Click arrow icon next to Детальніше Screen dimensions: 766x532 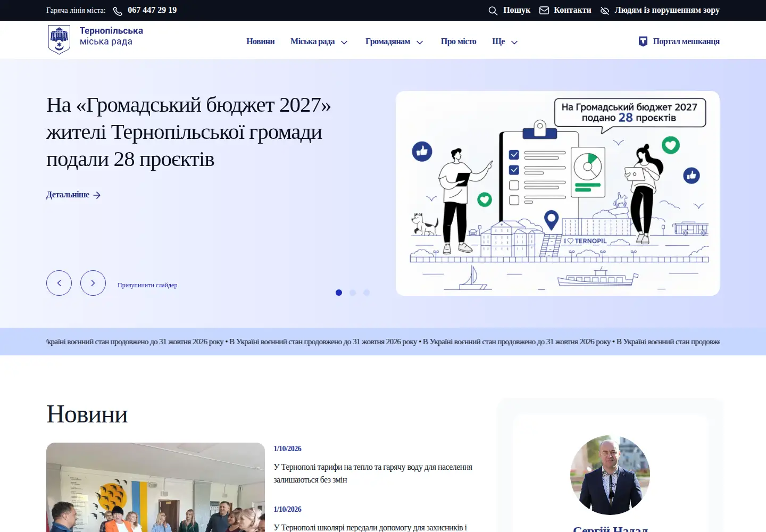[97, 195]
